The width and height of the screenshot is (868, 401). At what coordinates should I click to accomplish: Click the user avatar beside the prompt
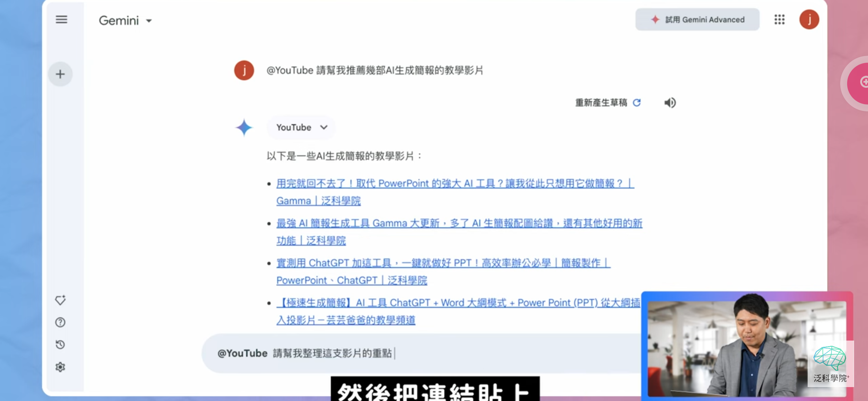244,70
